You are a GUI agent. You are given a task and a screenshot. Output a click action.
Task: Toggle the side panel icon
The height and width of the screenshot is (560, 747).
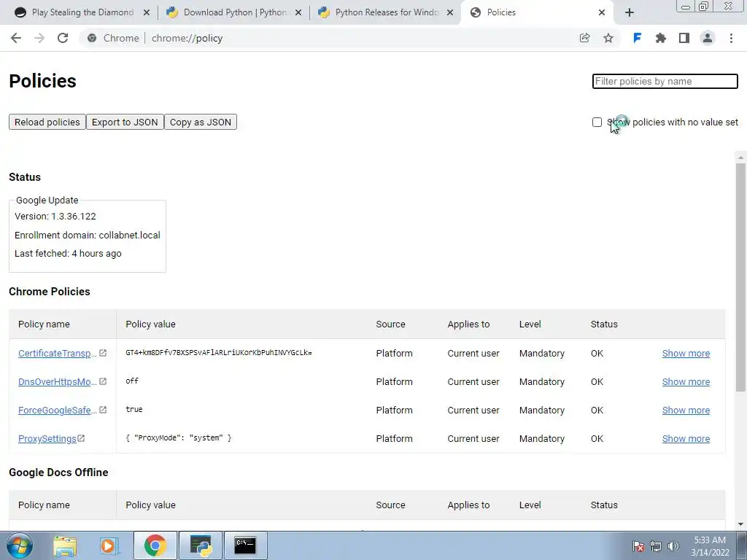(x=684, y=38)
